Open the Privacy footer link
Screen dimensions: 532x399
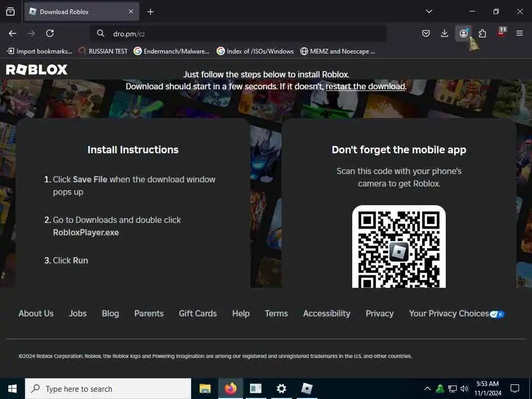click(x=380, y=313)
